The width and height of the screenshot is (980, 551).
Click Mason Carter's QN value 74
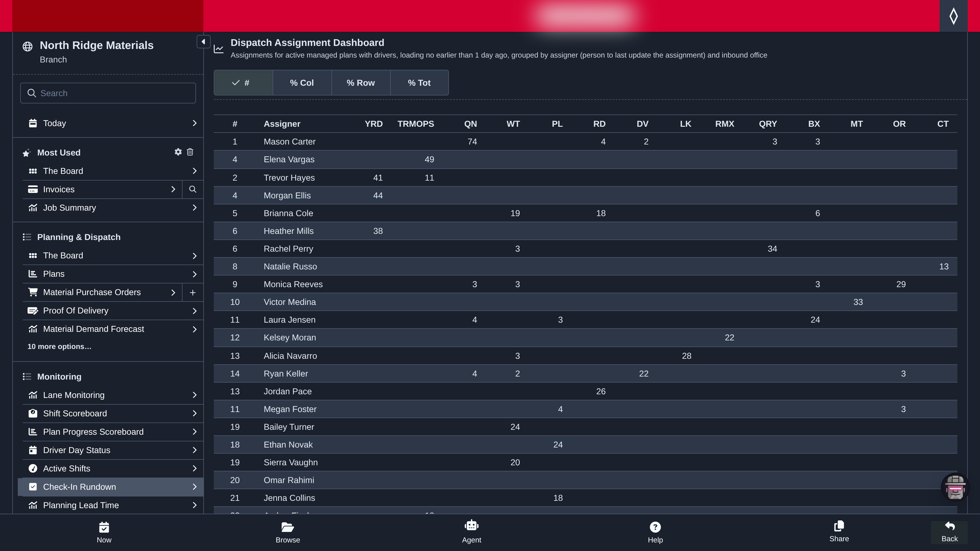pyautogui.click(x=472, y=142)
